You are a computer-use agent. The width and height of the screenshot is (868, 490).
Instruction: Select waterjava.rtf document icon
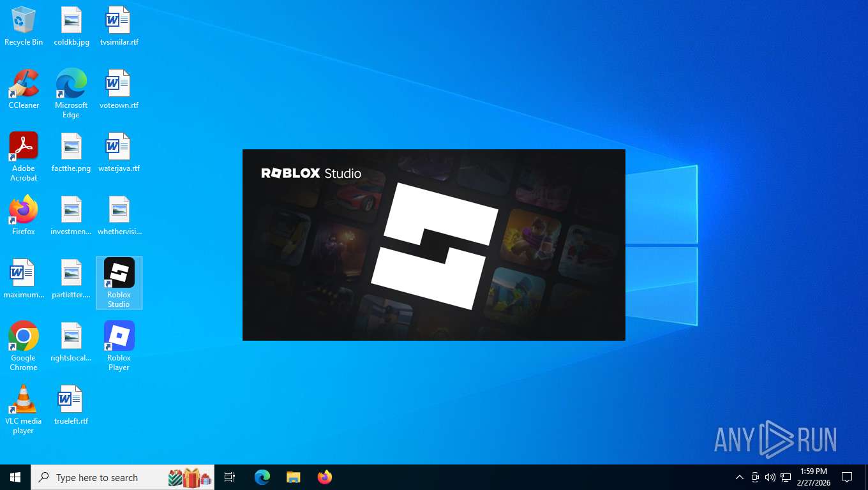[119, 152]
